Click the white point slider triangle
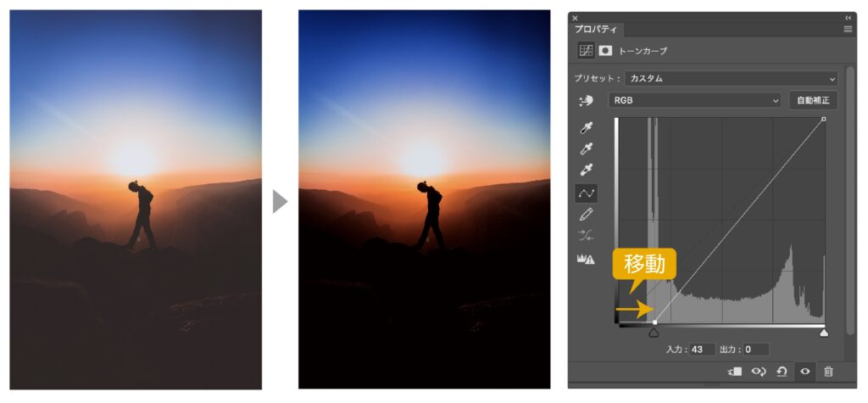This screenshot has width=868, height=403. pyautogui.click(x=824, y=333)
